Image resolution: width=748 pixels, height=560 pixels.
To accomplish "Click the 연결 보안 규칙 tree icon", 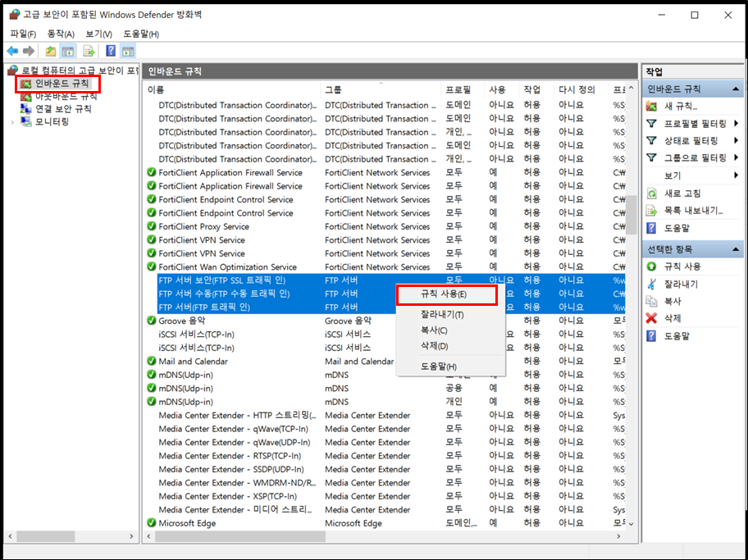I will [25, 109].
